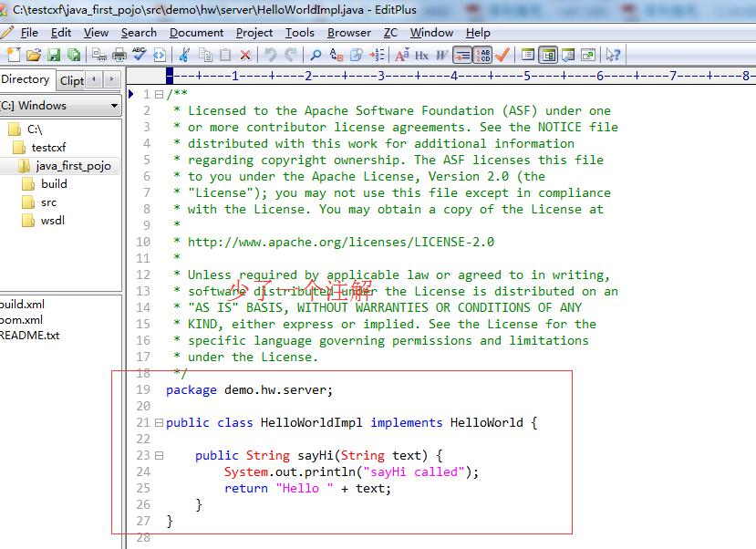756x549 pixels.
Task: Run the ABC spell check icon
Action: pos(139,55)
